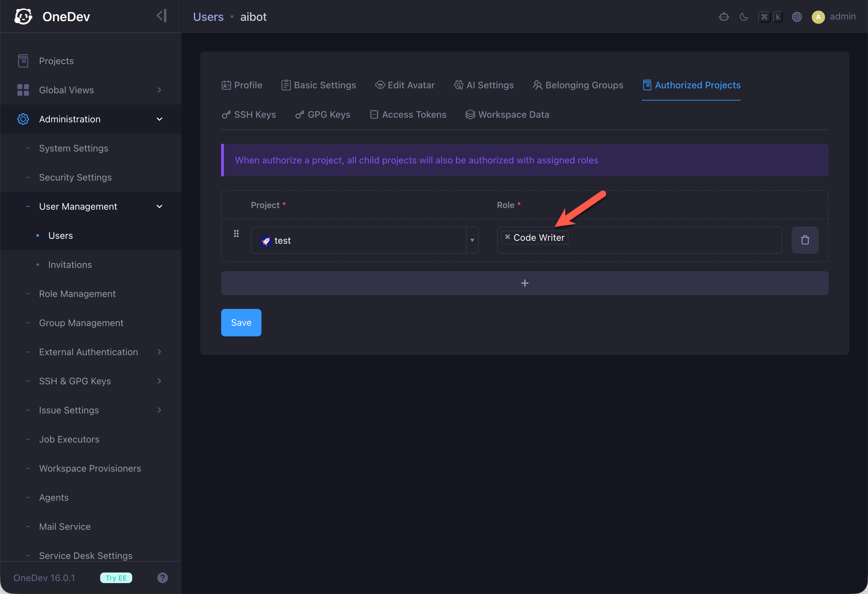Expand External Authentication chevron
Image resolution: width=868 pixels, height=594 pixels.
pos(159,352)
